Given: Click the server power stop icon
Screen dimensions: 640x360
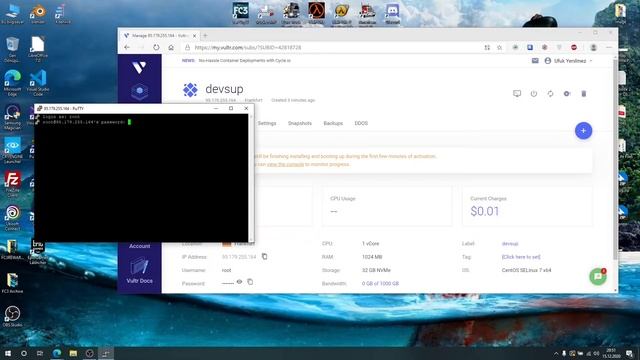Looking at the screenshot, I should (x=533, y=93).
